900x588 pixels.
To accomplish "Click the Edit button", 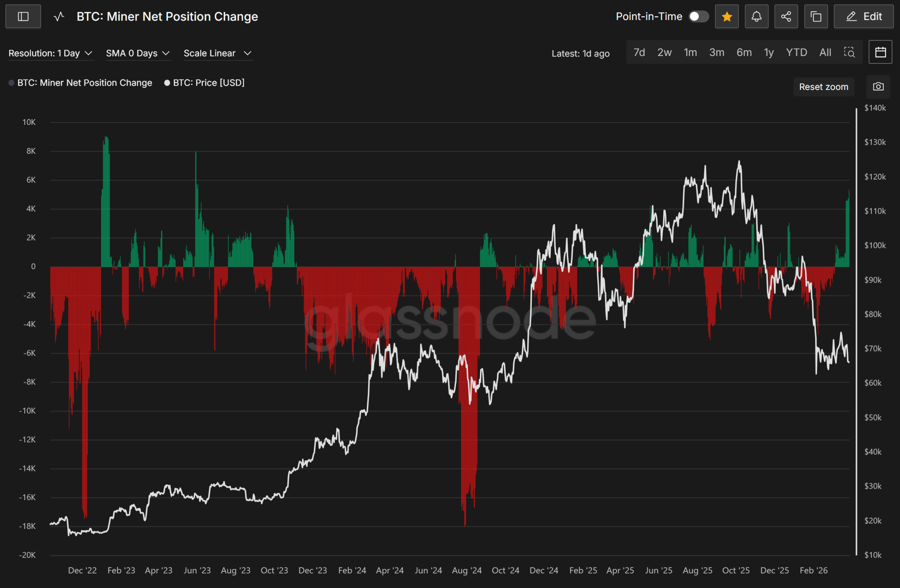I will click(x=863, y=17).
